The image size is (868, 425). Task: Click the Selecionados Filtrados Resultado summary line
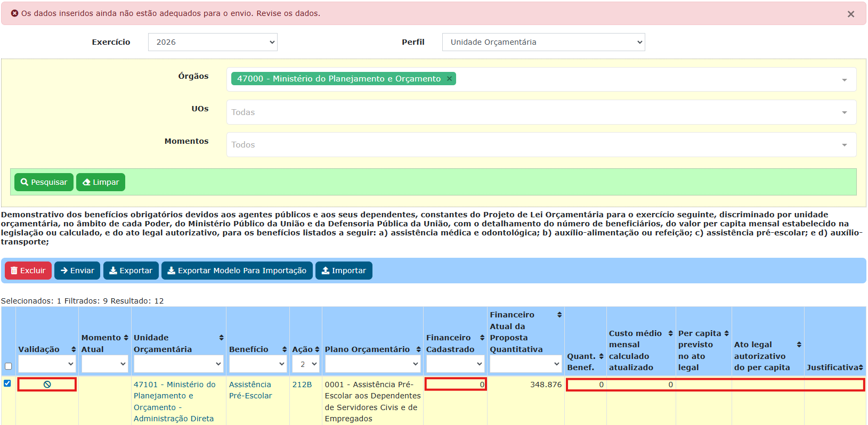[x=83, y=301]
